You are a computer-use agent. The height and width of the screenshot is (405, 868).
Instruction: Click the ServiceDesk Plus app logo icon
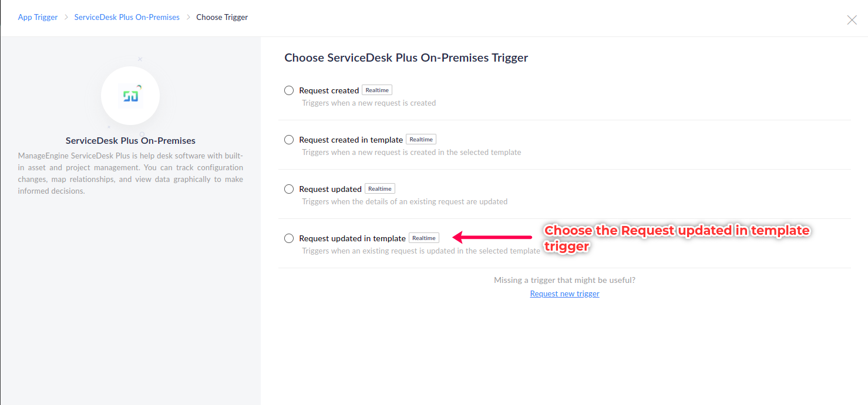pyautogui.click(x=130, y=96)
